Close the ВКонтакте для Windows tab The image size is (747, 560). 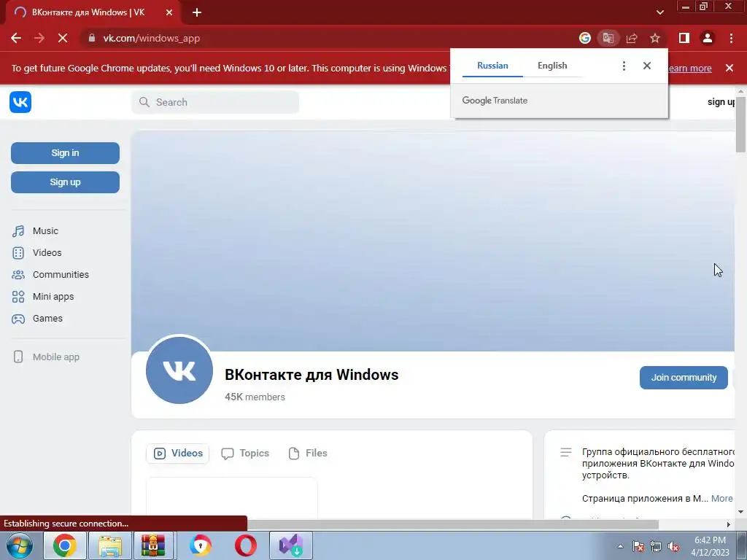tap(169, 12)
